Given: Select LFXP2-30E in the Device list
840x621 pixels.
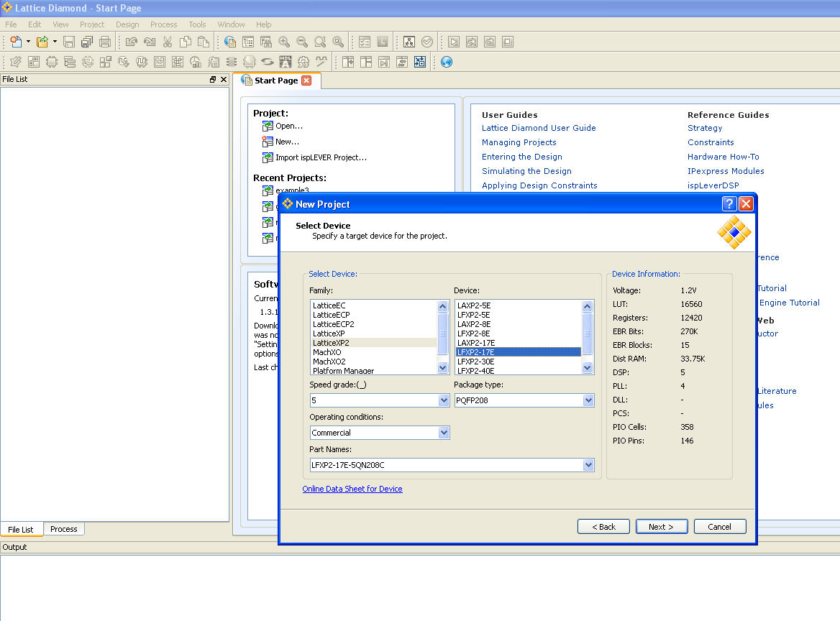Looking at the screenshot, I should [x=519, y=362].
